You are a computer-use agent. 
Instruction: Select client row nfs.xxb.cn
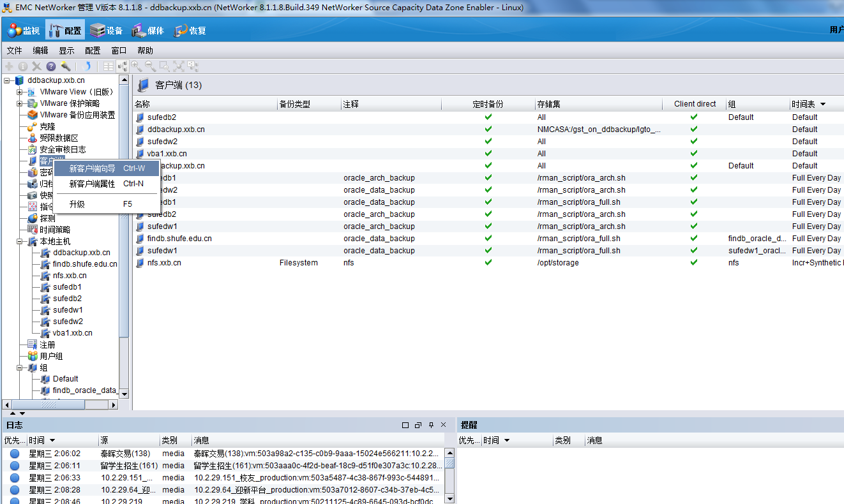point(488,263)
